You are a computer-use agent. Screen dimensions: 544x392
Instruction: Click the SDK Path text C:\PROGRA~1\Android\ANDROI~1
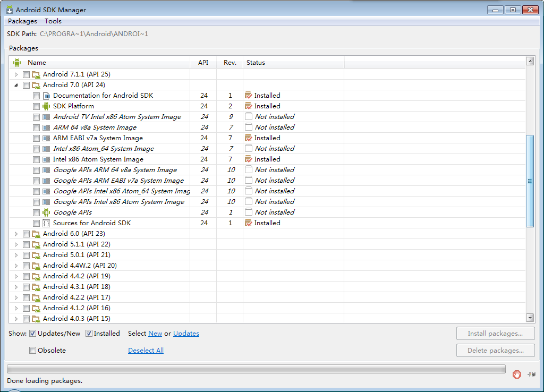tap(94, 34)
